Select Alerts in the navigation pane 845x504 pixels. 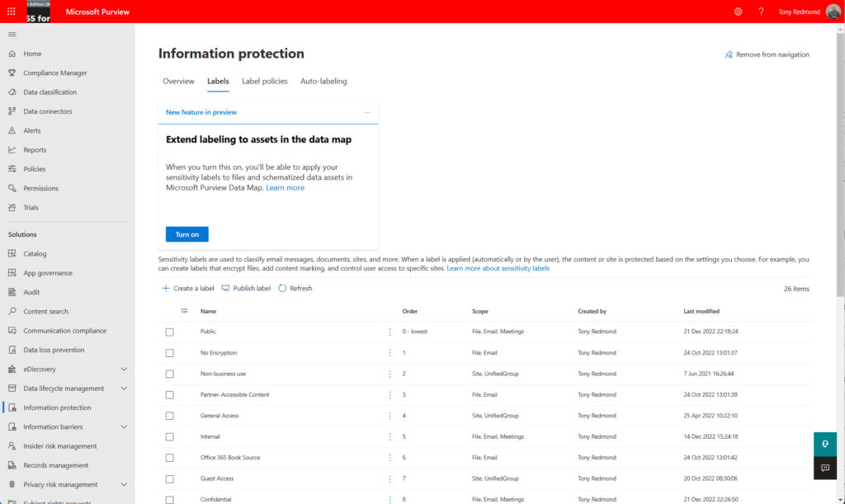(x=31, y=130)
